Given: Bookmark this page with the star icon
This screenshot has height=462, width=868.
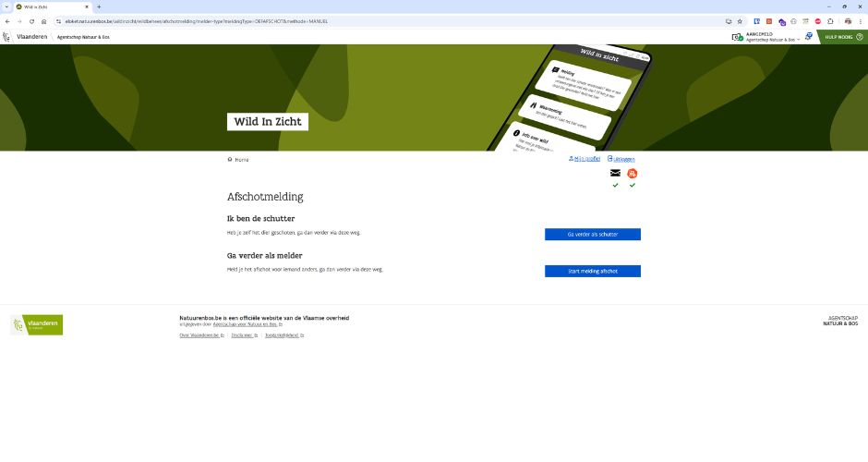Looking at the screenshot, I should 740,20.
